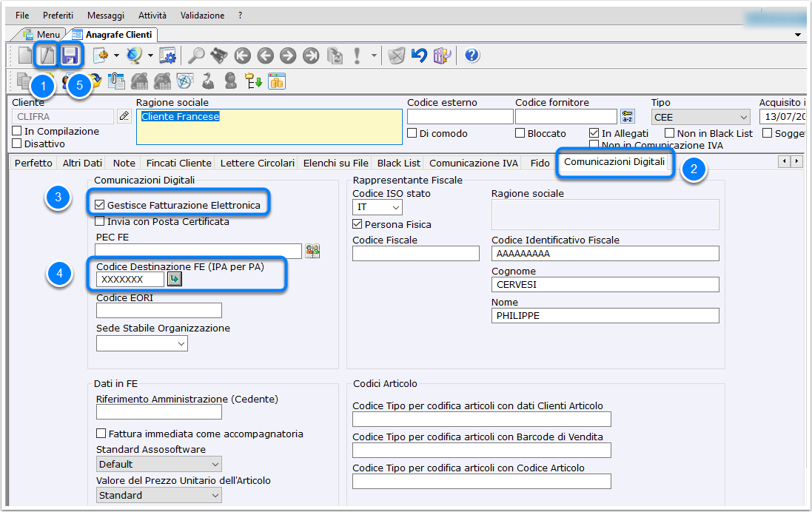Open the File menu
The width and height of the screenshot is (812, 512).
(22, 16)
